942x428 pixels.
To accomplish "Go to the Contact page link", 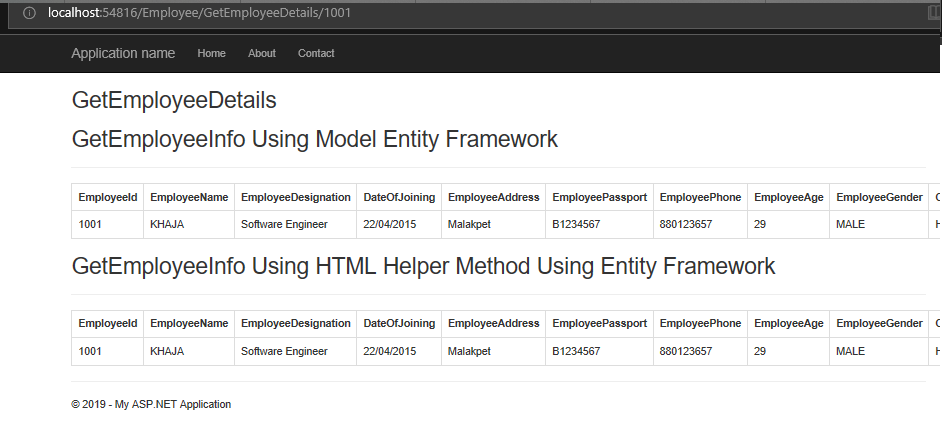I will tap(316, 54).
